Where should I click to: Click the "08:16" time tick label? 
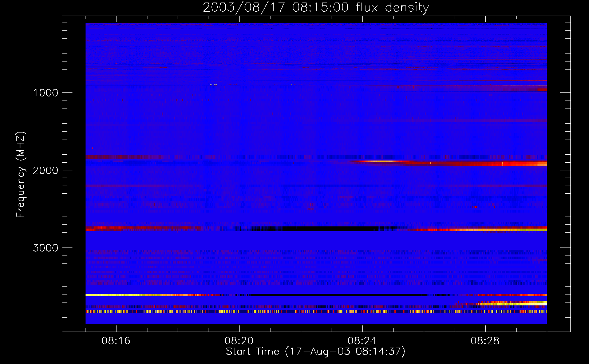(x=116, y=341)
